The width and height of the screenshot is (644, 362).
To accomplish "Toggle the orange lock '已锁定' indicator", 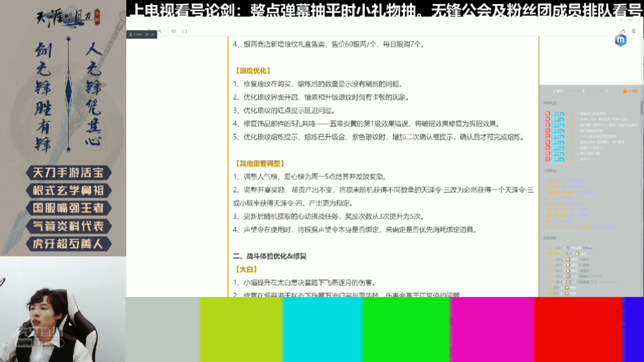I will click(631, 91).
